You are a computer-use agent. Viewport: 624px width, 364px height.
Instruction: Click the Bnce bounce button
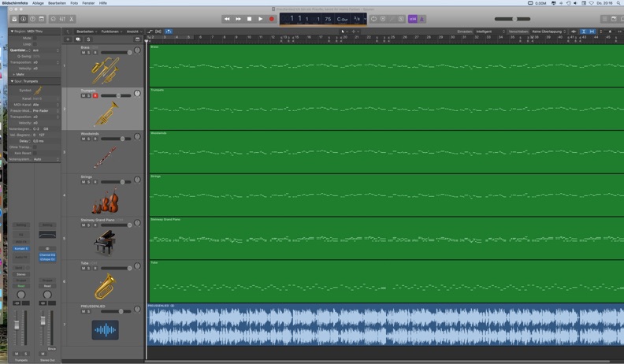point(52,349)
